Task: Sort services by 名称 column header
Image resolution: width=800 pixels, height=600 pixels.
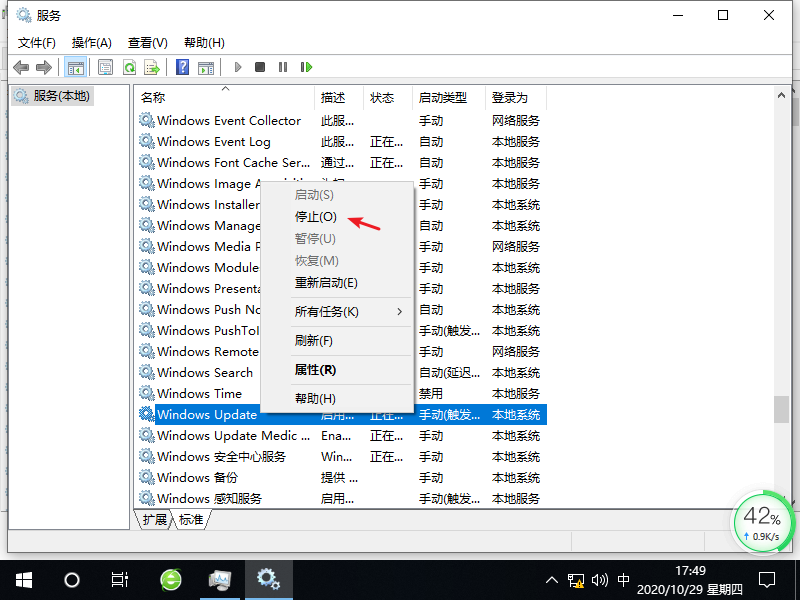Action: (x=153, y=97)
